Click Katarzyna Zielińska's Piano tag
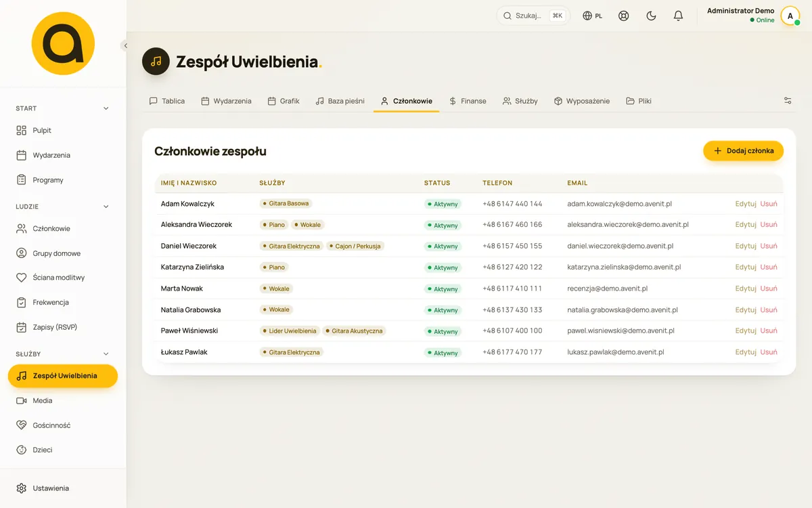Image resolution: width=812 pixels, height=508 pixels. tap(274, 268)
